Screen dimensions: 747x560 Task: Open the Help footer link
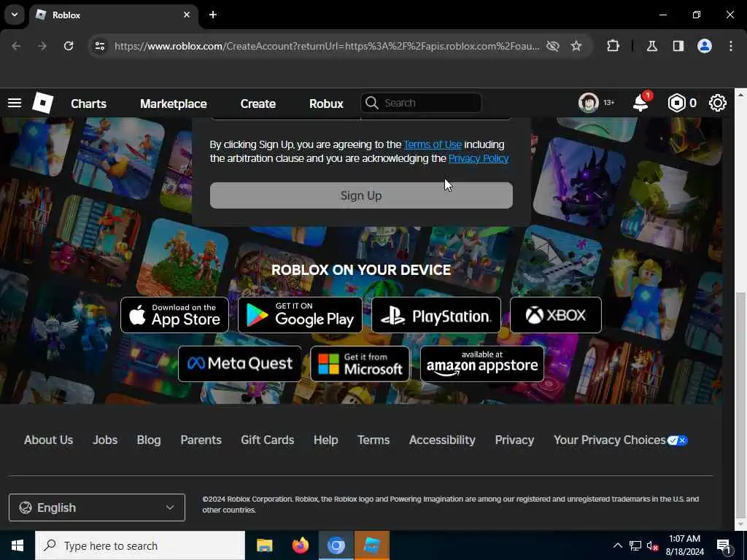(x=326, y=440)
